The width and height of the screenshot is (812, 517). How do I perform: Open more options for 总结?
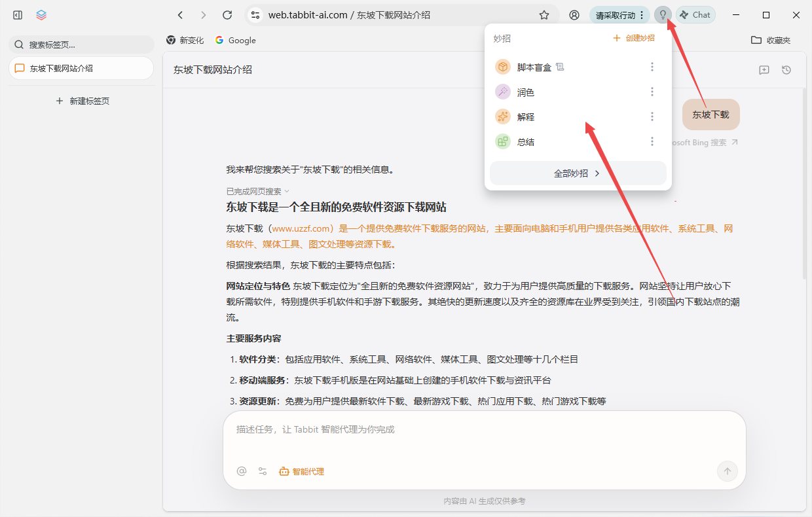click(652, 141)
